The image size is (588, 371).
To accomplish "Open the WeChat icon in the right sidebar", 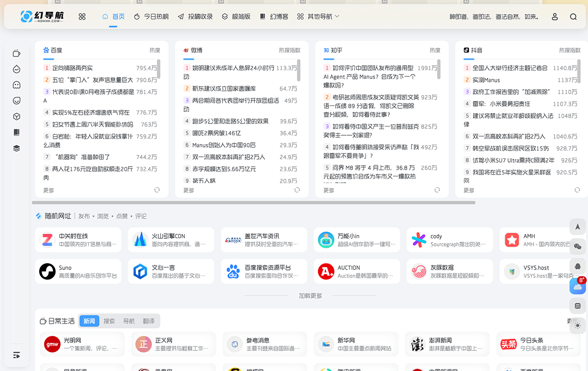I will pos(578,247).
